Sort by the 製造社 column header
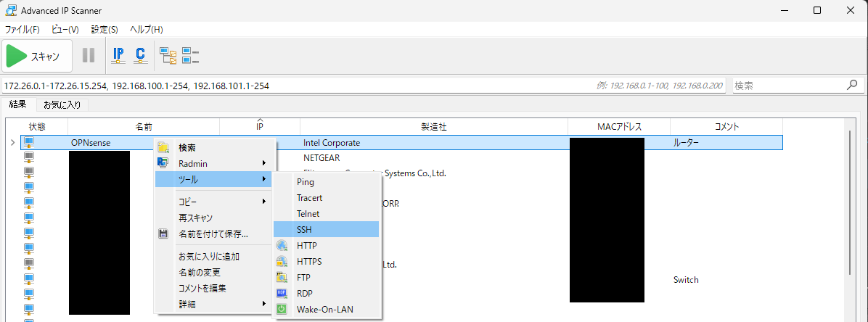868x322 pixels. tap(434, 127)
